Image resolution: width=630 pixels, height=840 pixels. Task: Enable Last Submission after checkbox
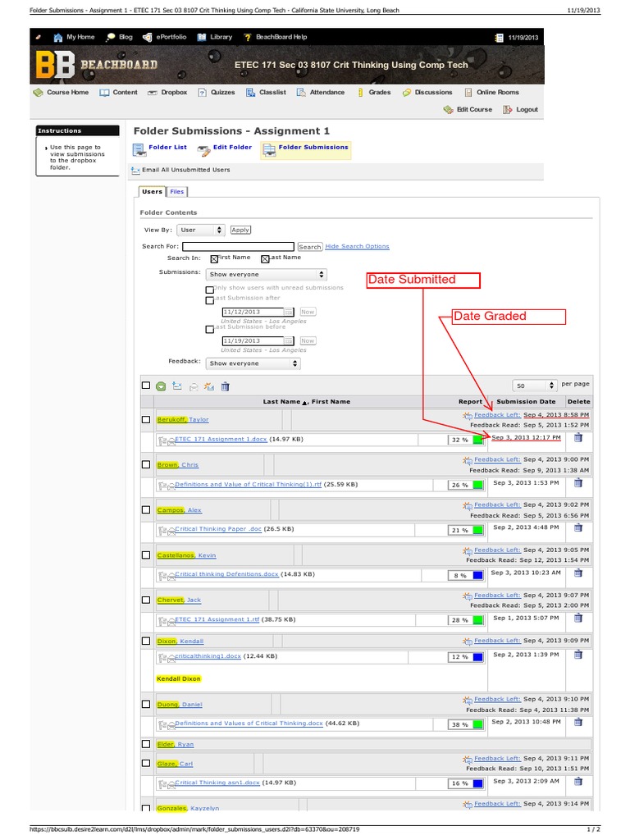pos(209,300)
